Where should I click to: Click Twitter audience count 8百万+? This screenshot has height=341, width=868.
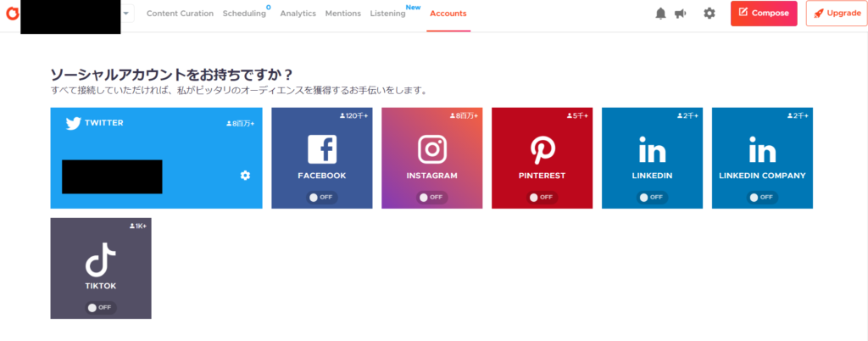(x=241, y=124)
